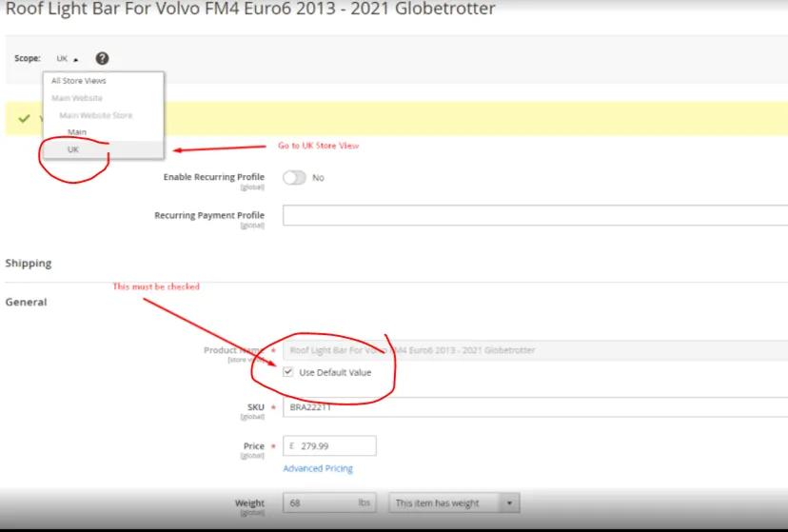Click the Main Website Store entry
788x532 pixels.
pos(96,115)
